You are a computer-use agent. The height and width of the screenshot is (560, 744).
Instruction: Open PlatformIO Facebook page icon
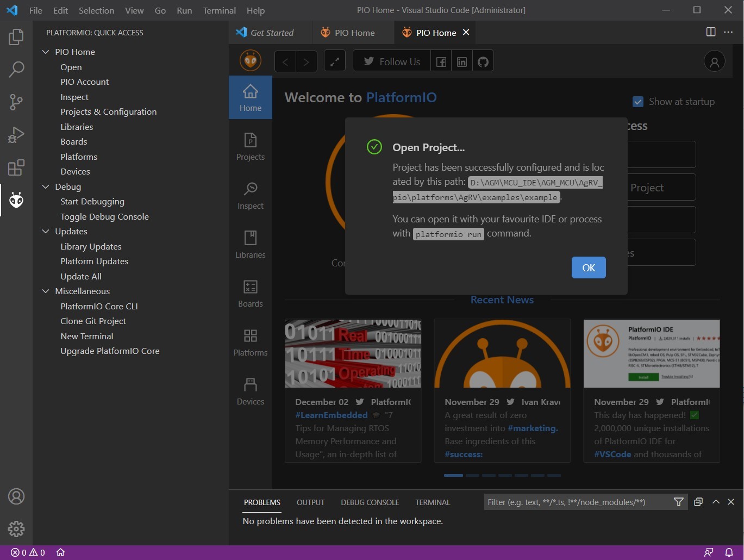[x=441, y=61]
